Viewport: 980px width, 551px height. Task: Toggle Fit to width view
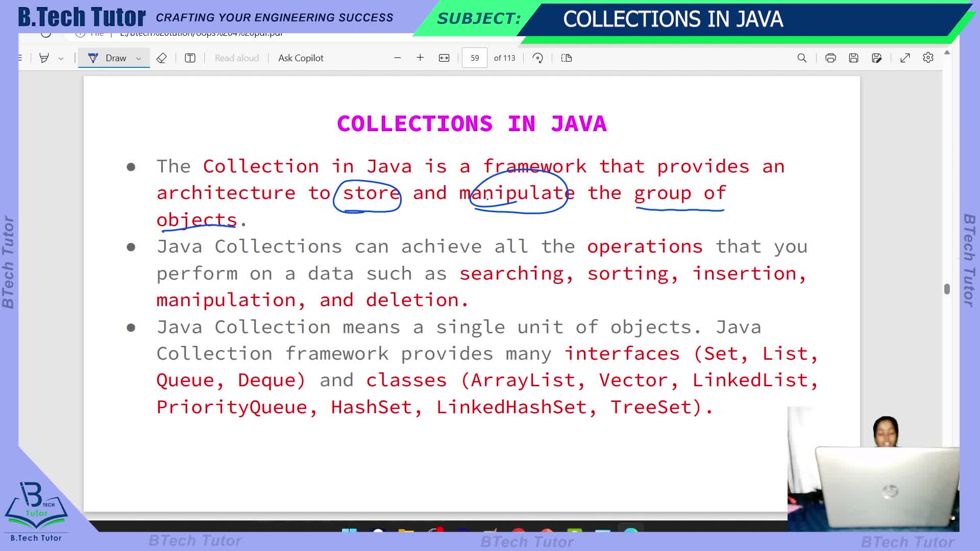pos(444,58)
